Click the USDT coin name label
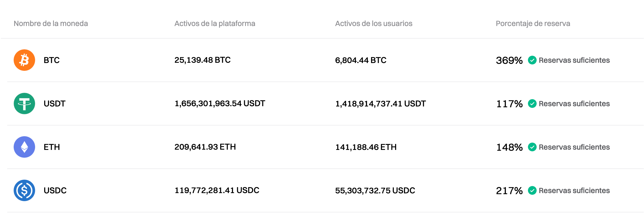The height and width of the screenshot is (214, 644). coord(54,104)
